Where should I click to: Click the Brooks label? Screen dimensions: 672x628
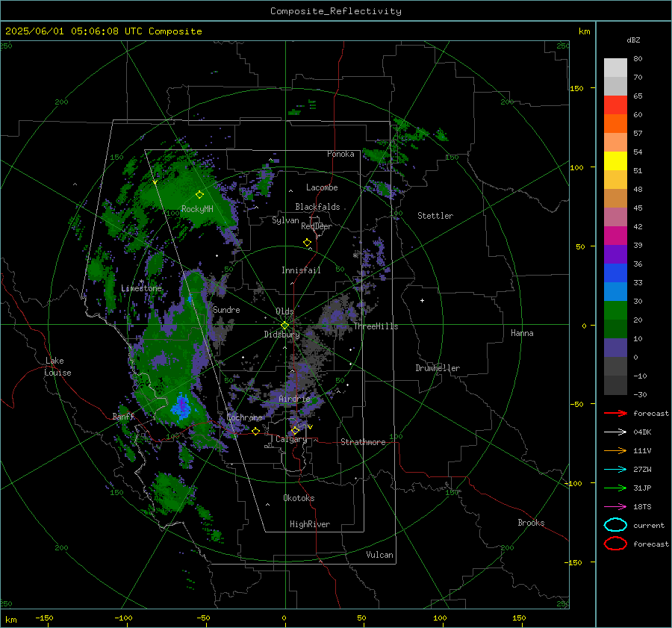(x=531, y=523)
